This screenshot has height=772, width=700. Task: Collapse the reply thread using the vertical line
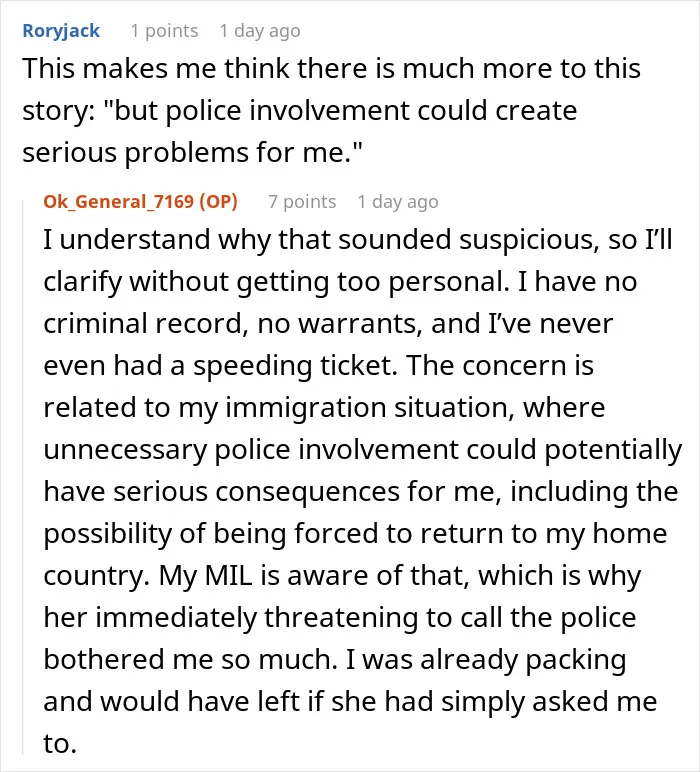pyautogui.click(x=23, y=477)
